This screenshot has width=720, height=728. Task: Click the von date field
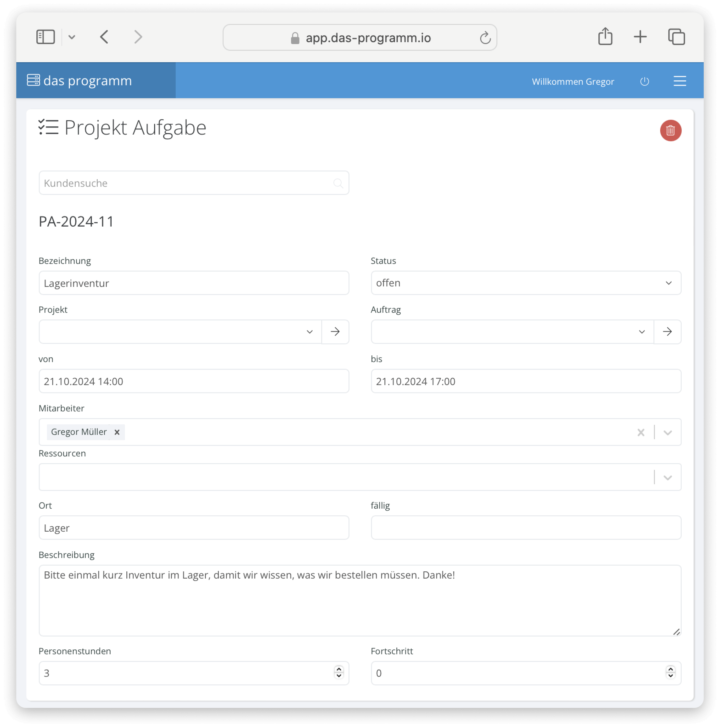[194, 381]
